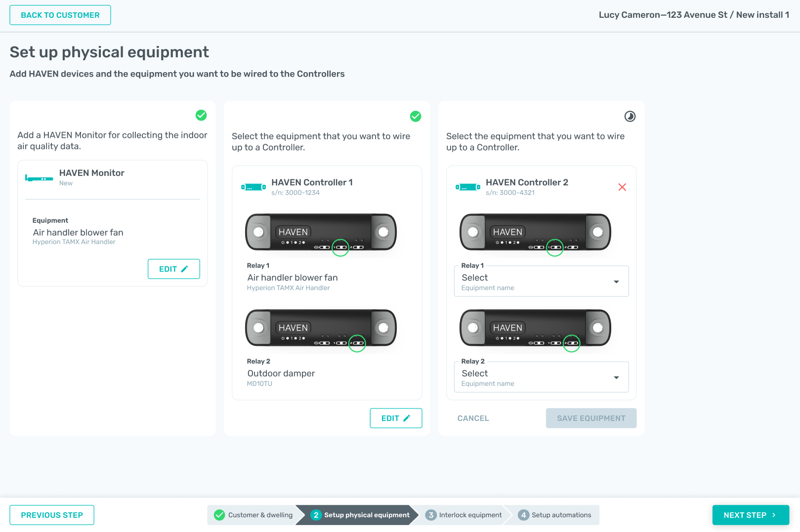Viewport: 800px width, 532px height.
Task: Click Hyperion TAMX Air Handler in Controller 1 card
Action: (x=289, y=287)
